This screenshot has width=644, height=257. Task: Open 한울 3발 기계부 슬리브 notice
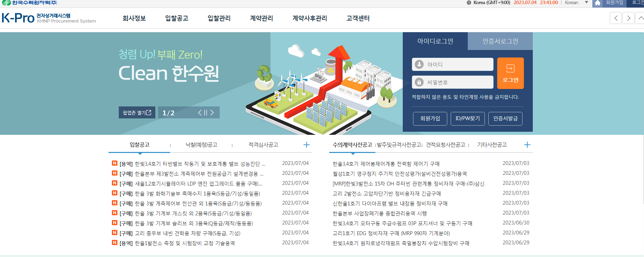point(186,223)
